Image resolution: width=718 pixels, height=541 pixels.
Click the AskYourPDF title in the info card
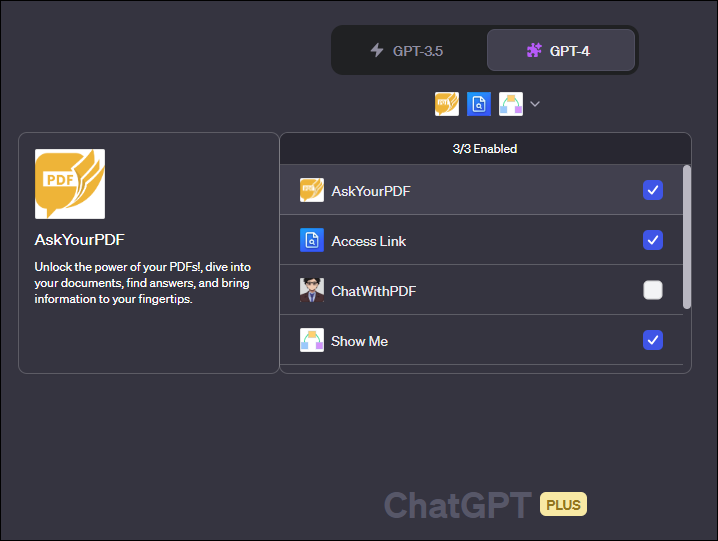(x=80, y=240)
